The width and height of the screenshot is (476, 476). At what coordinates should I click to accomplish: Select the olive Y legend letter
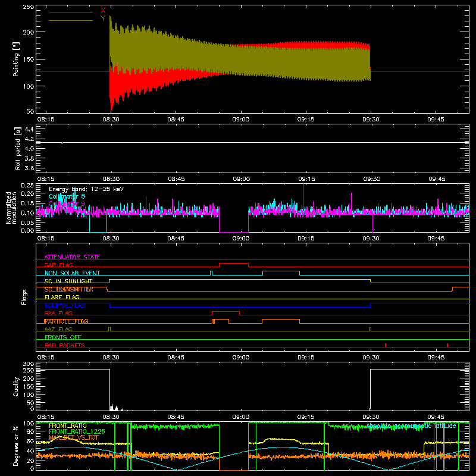103,18
